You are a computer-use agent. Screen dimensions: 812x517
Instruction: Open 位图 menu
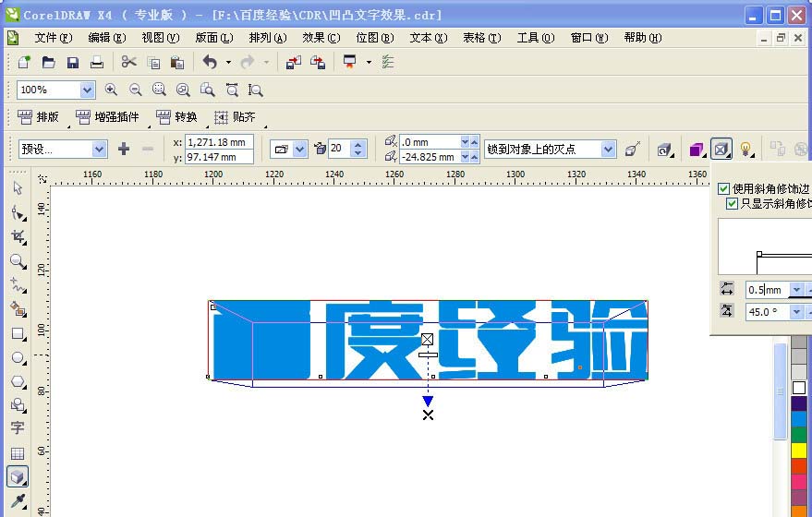(x=375, y=38)
